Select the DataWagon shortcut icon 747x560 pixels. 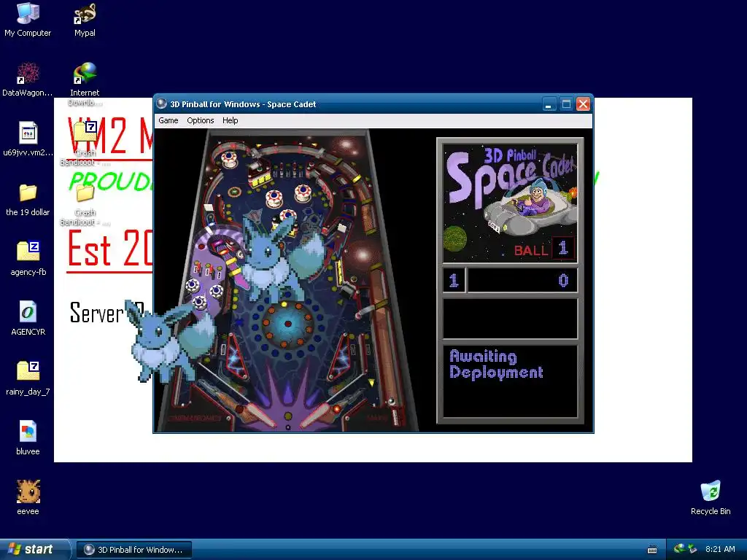click(28, 79)
